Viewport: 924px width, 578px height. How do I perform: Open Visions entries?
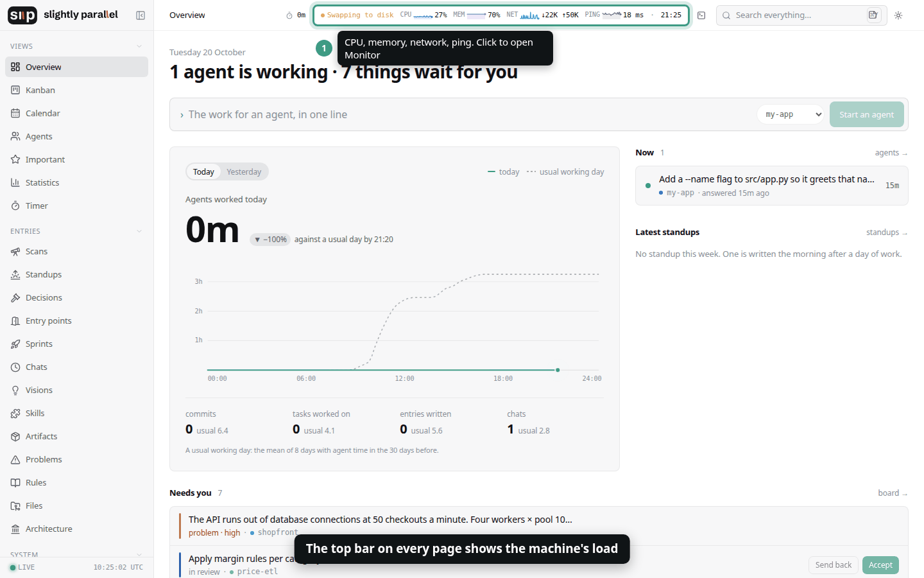[x=76, y=390]
